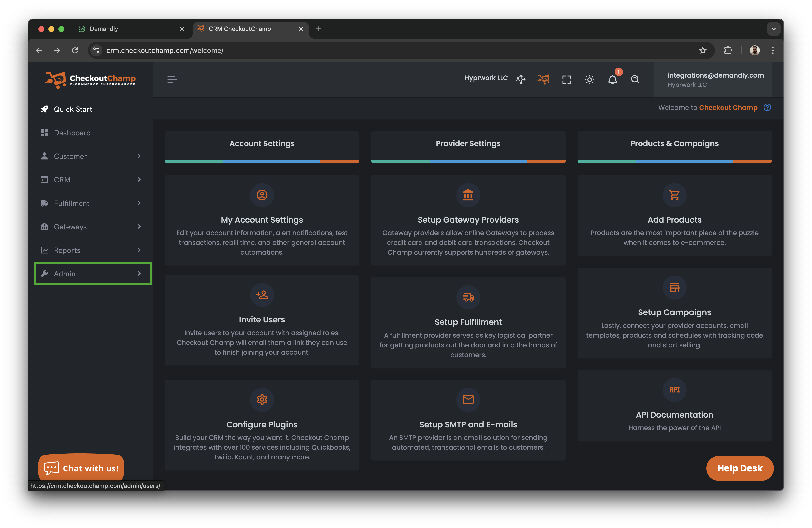Open Dashboard from the sidebar

72,133
